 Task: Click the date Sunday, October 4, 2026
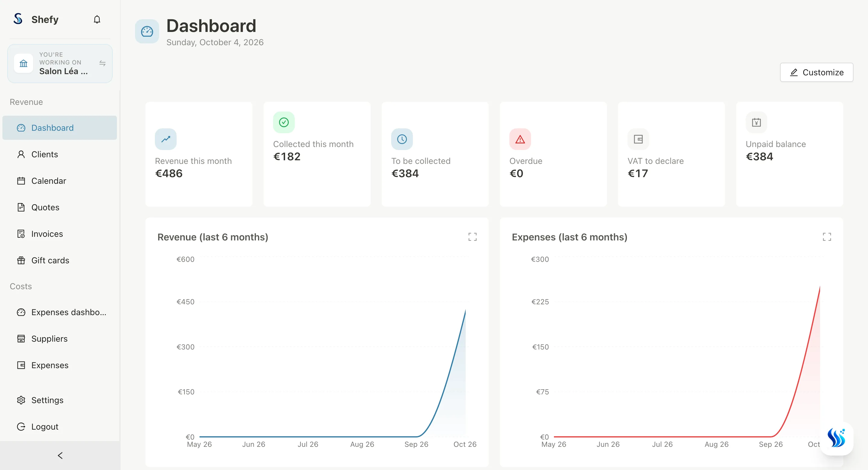(x=215, y=42)
